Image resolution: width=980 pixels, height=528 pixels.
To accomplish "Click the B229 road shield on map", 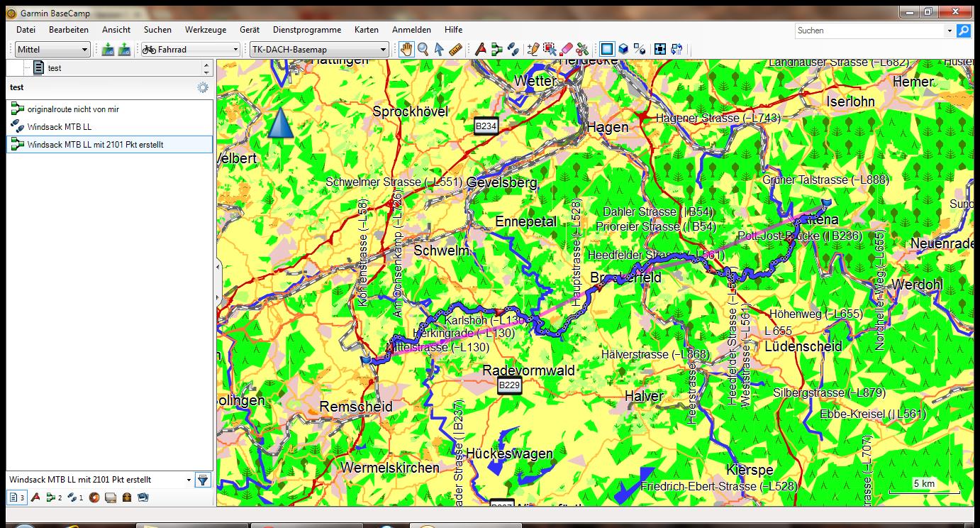I will coord(509,385).
